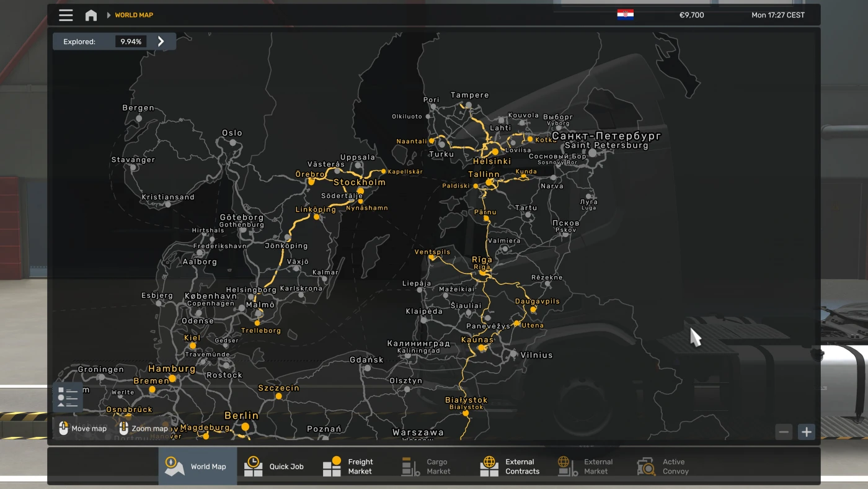Click the Warszawa city label
The image size is (868, 489).
418,433
